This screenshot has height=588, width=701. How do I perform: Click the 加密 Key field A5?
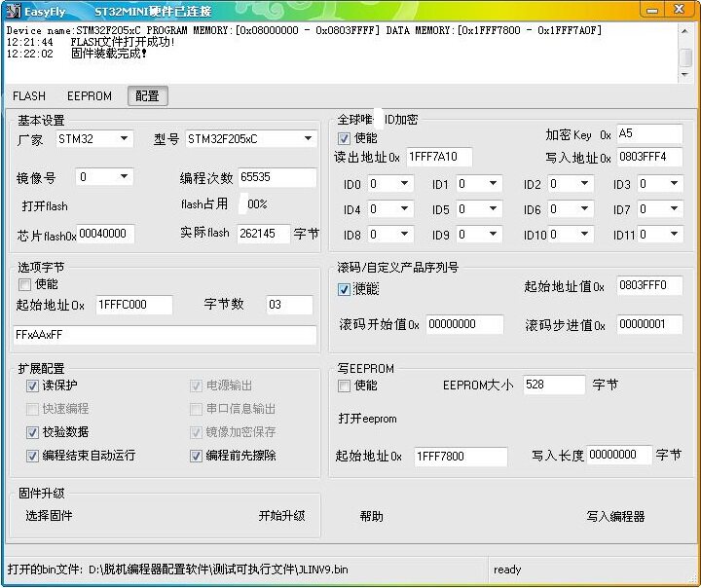(649, 133)
